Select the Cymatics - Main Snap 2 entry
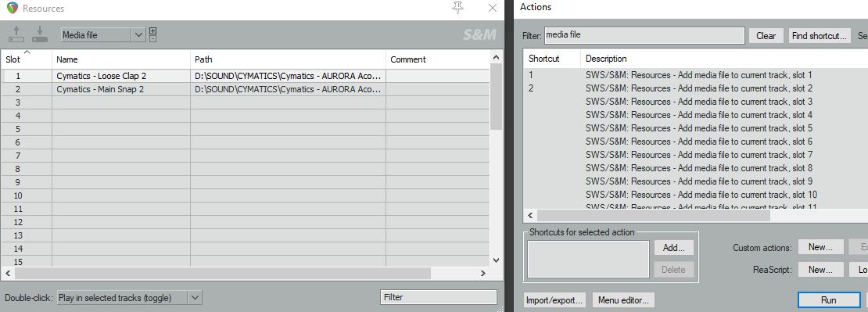The height and width of the screenshot is (312, 868). [x=100, y=89]
